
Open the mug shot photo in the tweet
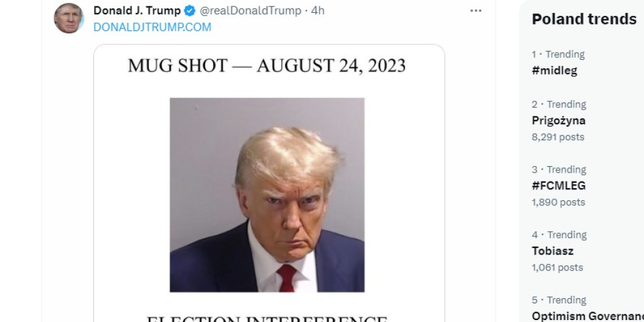coord(267,194)
